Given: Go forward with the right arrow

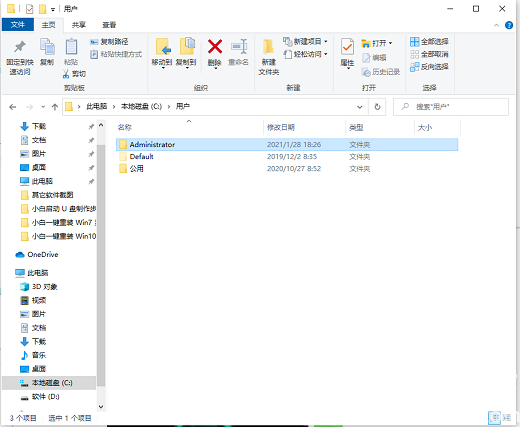Looking at the screenshot, I should [x=29, y=107].
